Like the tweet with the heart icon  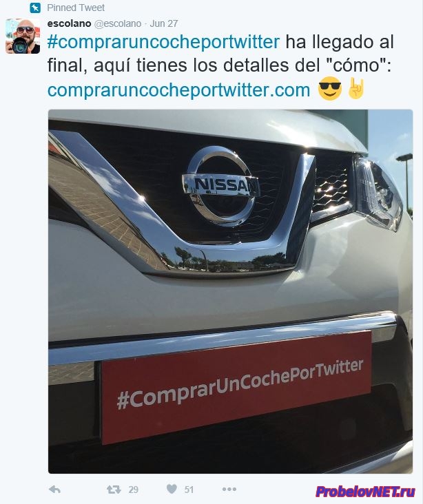pos(172,489)
